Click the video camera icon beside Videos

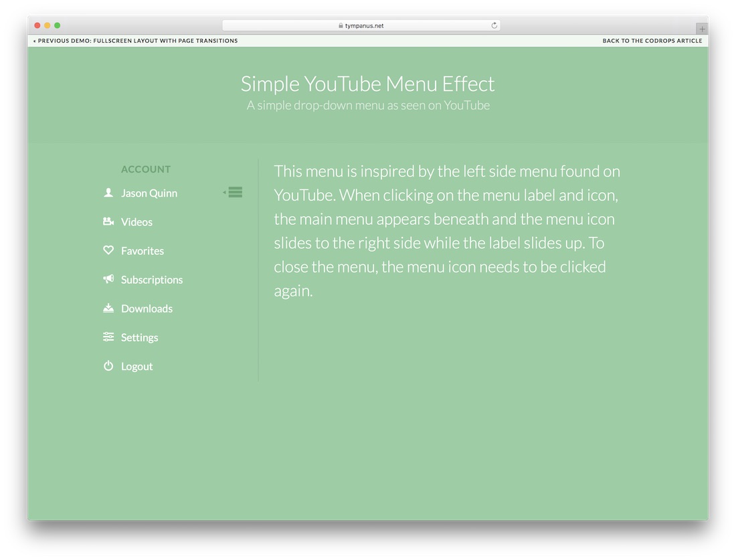108,221
